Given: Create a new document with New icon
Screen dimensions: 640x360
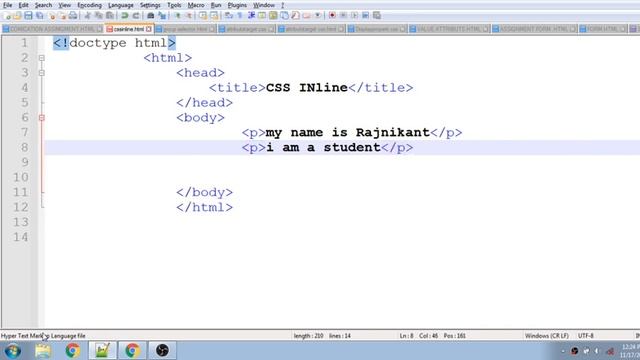Looking at the screenshot, I should (7, 16).
